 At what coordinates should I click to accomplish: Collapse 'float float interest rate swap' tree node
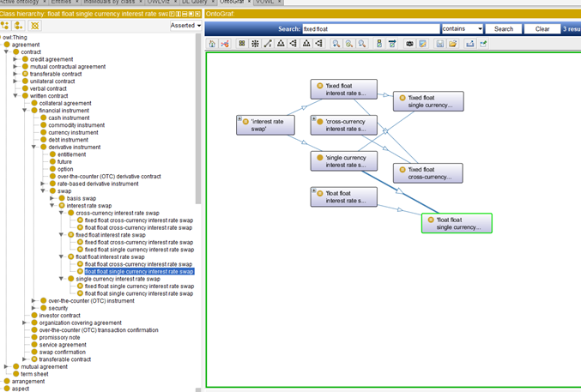[x=61, y=256]
